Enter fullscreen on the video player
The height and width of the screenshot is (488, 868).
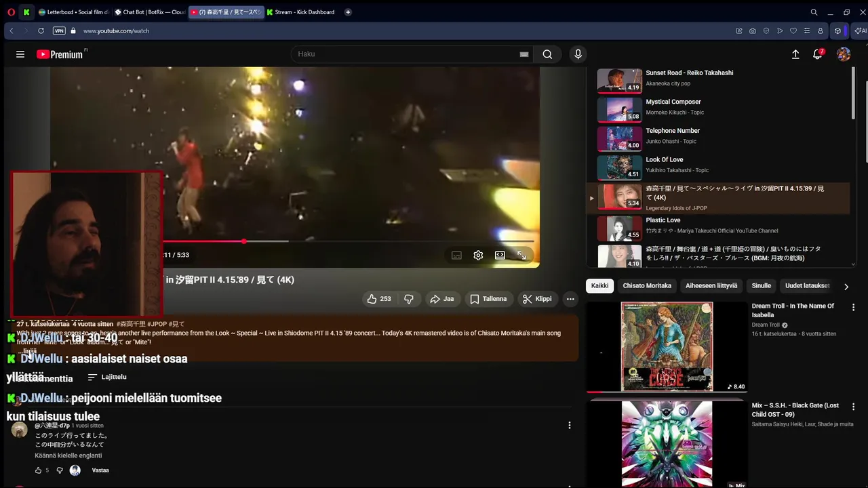(521, 256)
